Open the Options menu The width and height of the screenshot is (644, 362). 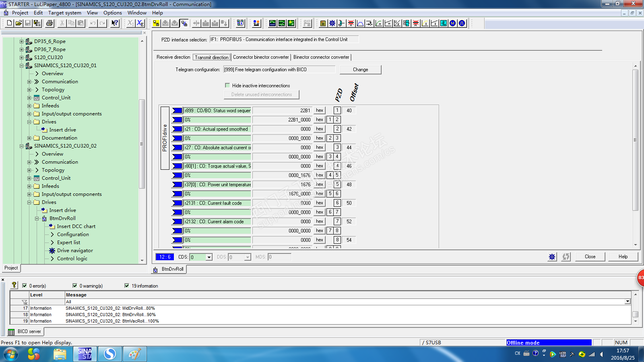[x=113, y=12]
